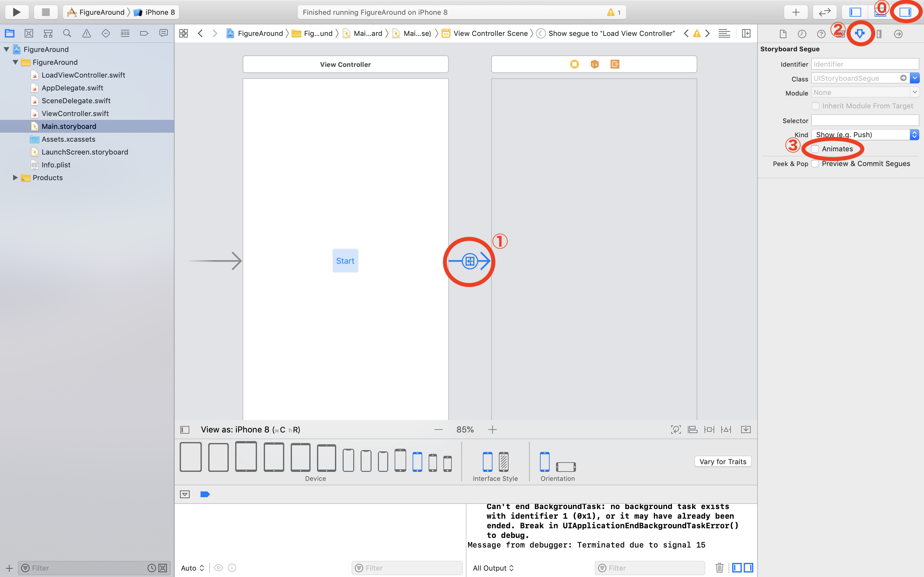Toggle the right inspector panel

(x=905, y=12)
